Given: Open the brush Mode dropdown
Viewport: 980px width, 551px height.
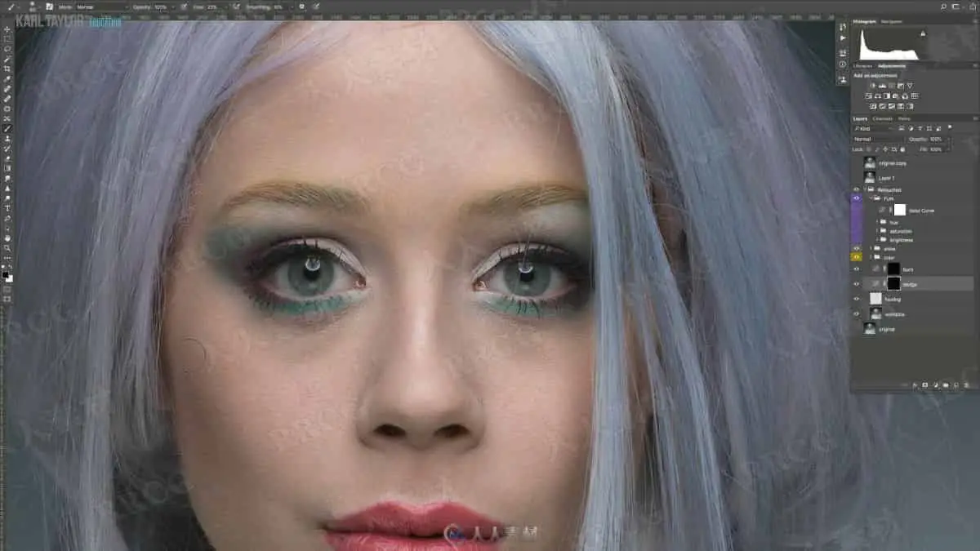Looking at the screenshot, I should tap(103, 7).
